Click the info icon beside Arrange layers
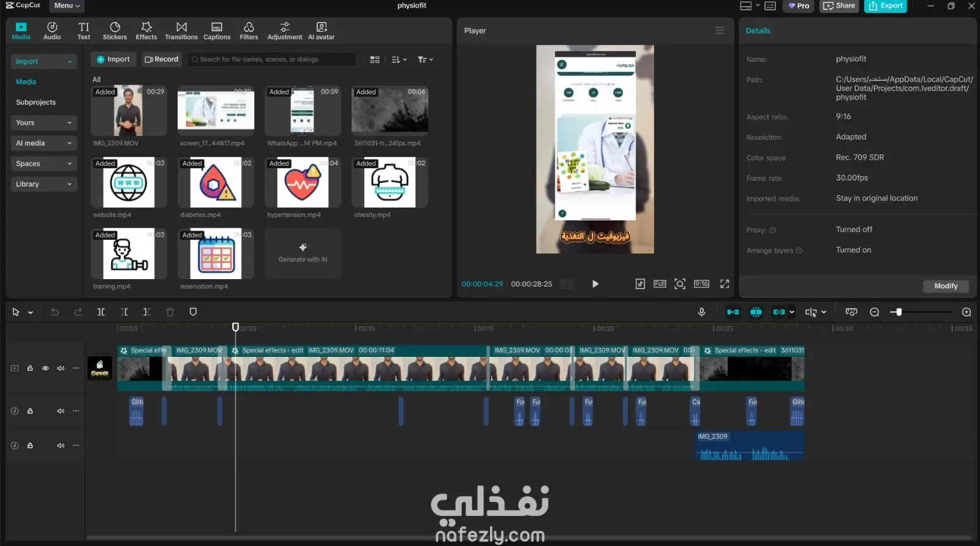This screenshot has height=546, width=980. 799,250
